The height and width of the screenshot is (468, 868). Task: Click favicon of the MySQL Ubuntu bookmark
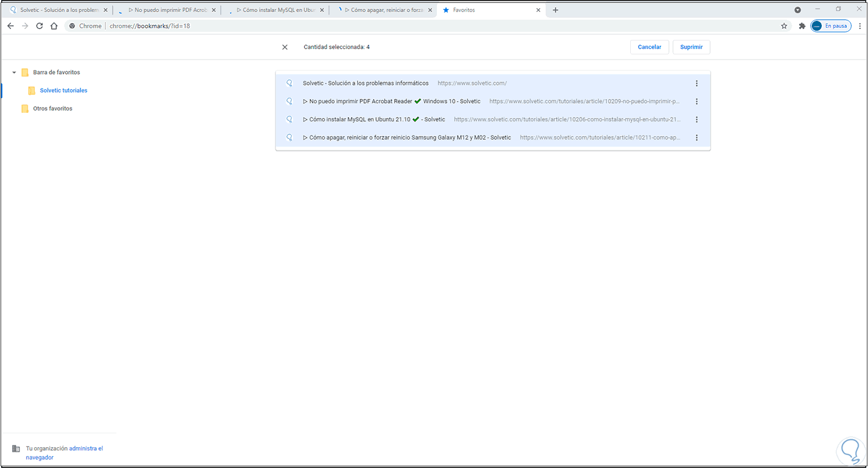click(x=289, y=119)
